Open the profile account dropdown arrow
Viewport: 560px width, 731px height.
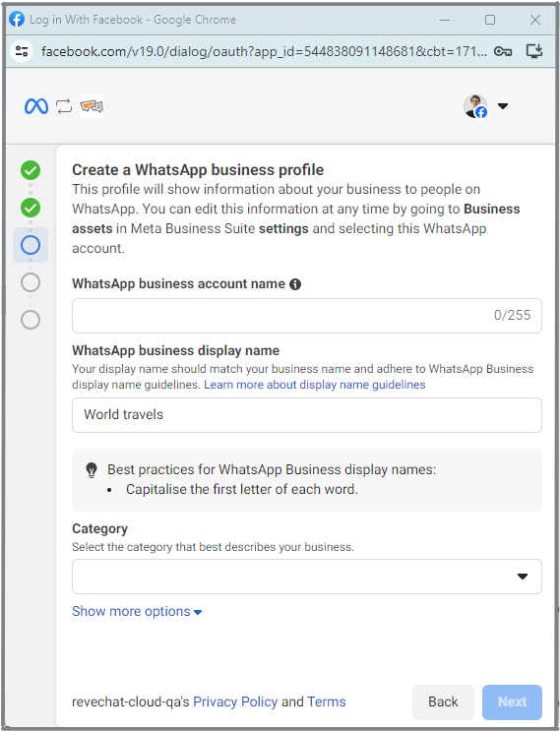[x=503, y=106]
